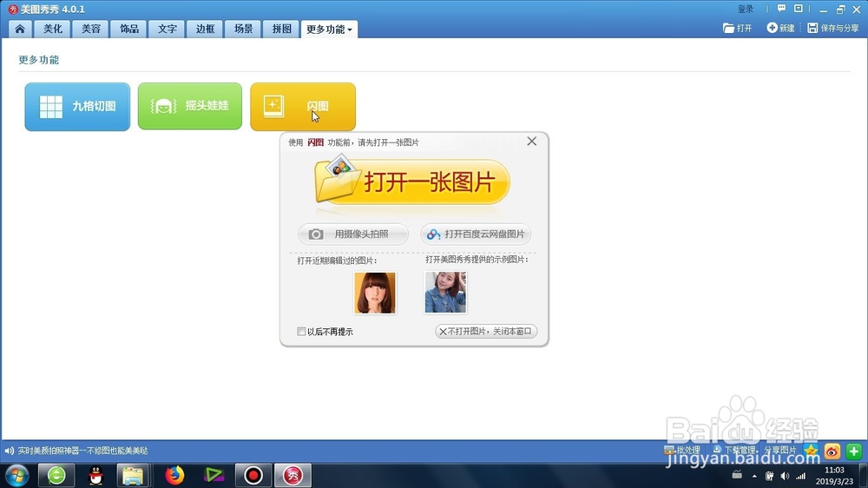This screenshot has height=488, width=868.
Task: Click the green plus share icon
Action: pyautogui.click(x=853, y=452)
